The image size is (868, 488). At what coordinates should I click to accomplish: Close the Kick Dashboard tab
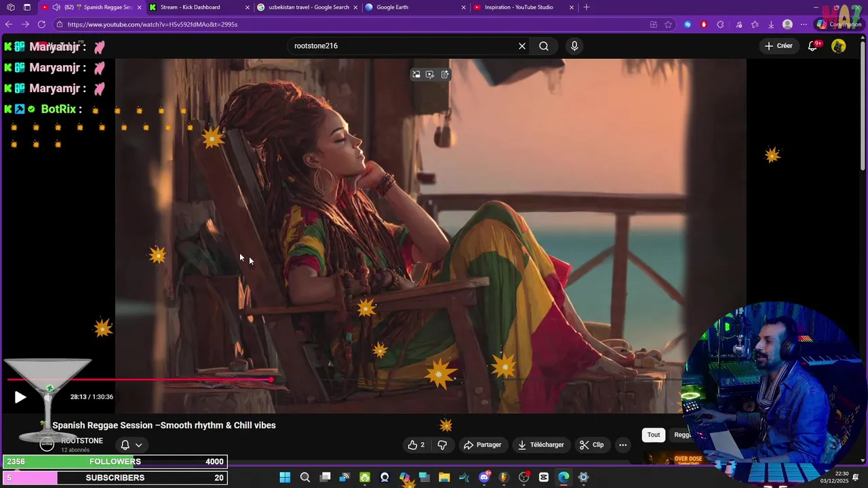click(248, 7)
